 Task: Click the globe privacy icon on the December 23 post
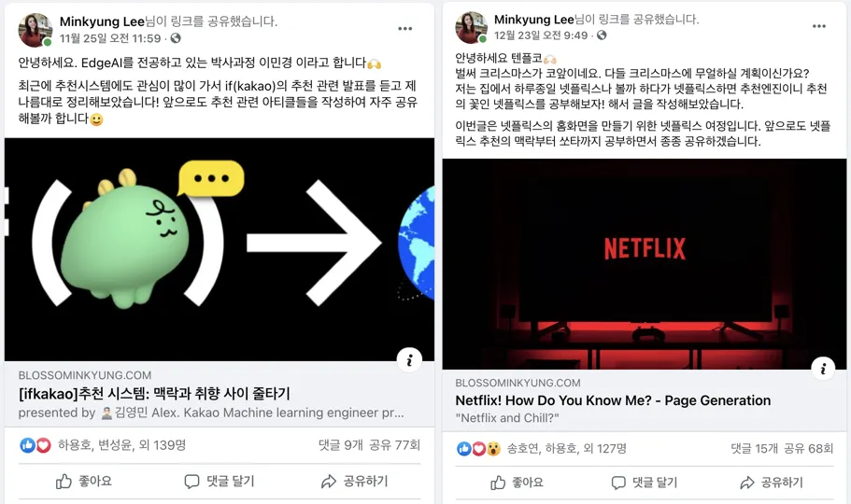[x=602, y=35]
